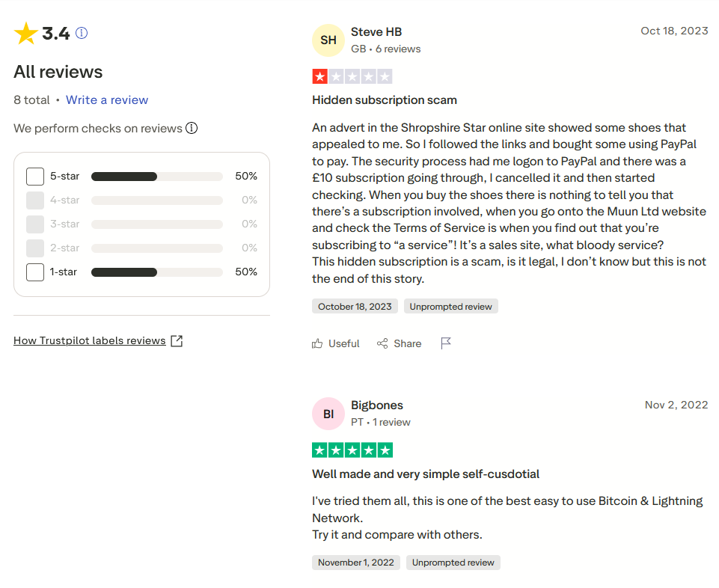719x588 pixels.
Task: Click the info icon beside 3.4 rating
Action: [x=82, y=33]
